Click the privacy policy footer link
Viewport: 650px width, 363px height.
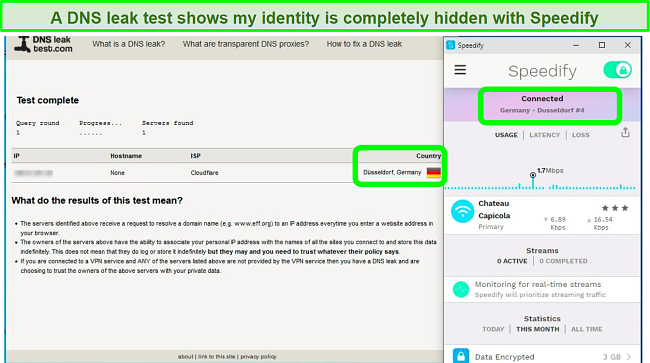click(x=258, y=356)
